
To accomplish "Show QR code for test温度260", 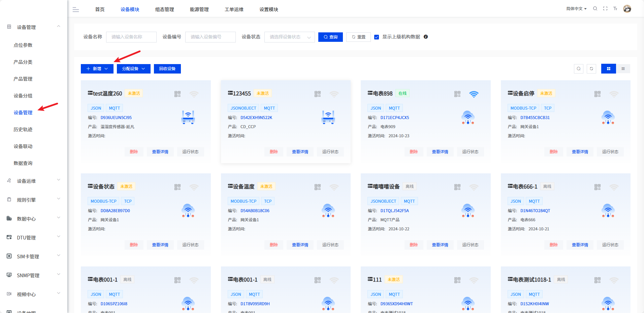I will (178, 94).
